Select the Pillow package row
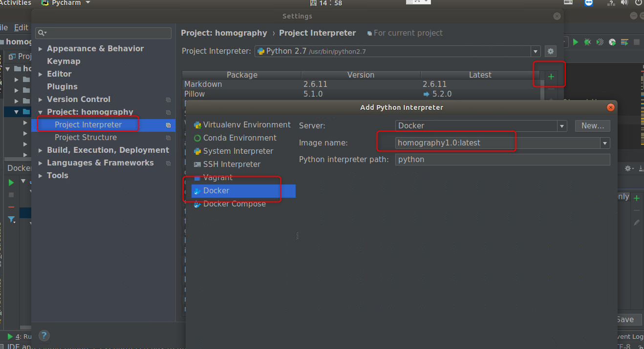Image resolution: width=644 pixels, height=349 pixels. click(x=361, y=94)
